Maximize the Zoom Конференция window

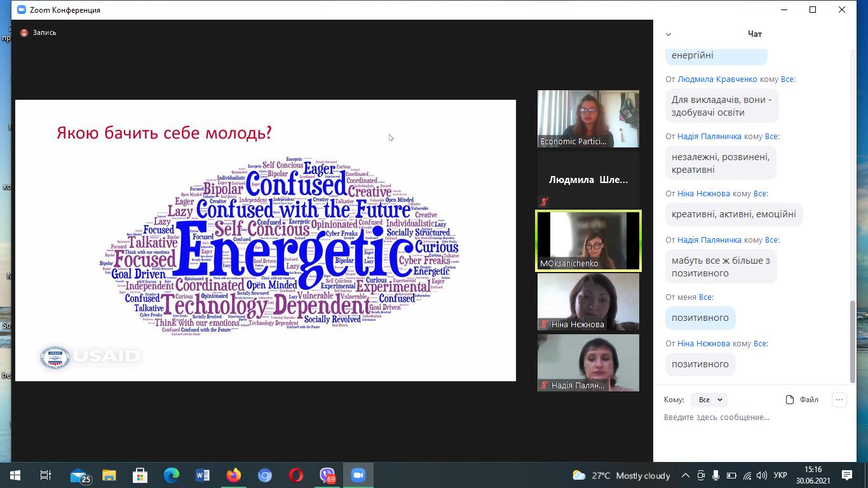pos(813,10)
